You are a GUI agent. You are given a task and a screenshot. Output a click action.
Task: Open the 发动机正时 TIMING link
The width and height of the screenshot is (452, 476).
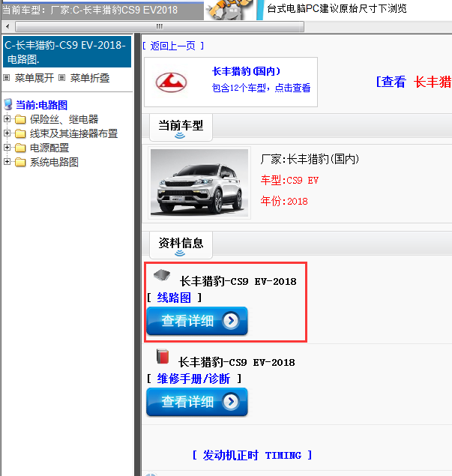[252, 455]
